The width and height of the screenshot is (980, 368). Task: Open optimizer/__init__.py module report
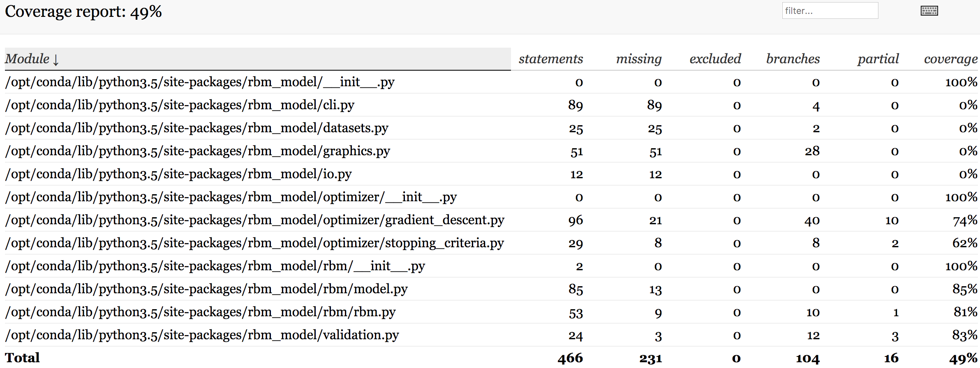click(x=231, y=197)
